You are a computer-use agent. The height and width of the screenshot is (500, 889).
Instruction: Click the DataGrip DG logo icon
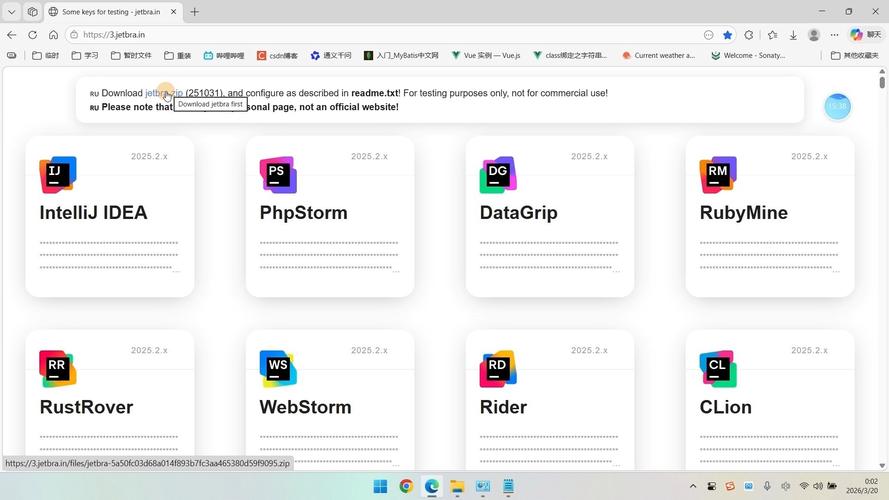click(x=498, y=175)
